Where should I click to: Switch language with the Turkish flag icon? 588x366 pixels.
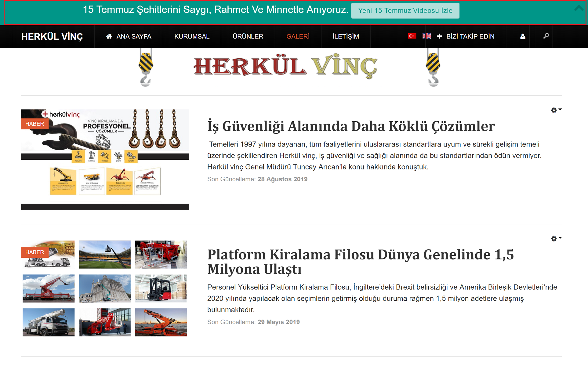(412, 36)
